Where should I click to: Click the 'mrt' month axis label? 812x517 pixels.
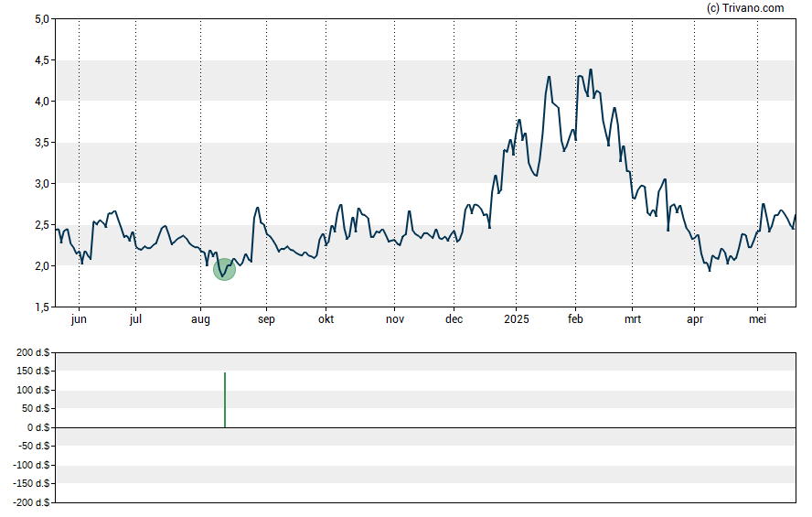tap(632, 319)
